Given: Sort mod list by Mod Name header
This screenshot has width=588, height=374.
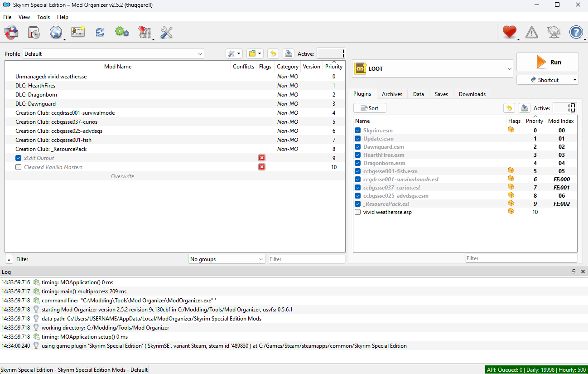Looking at the screenshot, I should tap(118, 67).
